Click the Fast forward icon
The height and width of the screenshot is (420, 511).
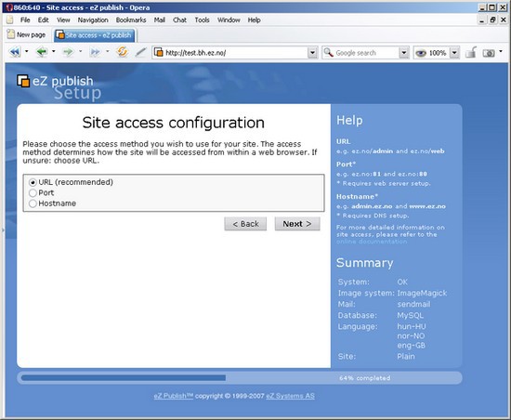tap(95, 52)
